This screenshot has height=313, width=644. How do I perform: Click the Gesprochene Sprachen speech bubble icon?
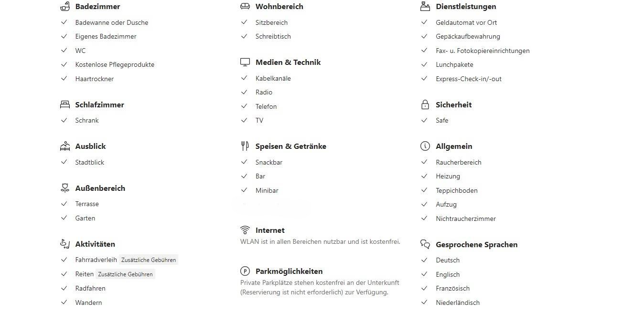425,244
